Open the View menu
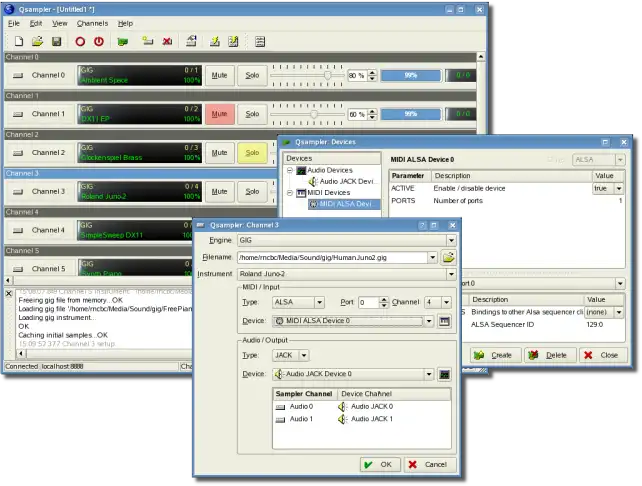The height and width of the screenshot is (486, 642). pyautogui.click(x=60, y=23)
